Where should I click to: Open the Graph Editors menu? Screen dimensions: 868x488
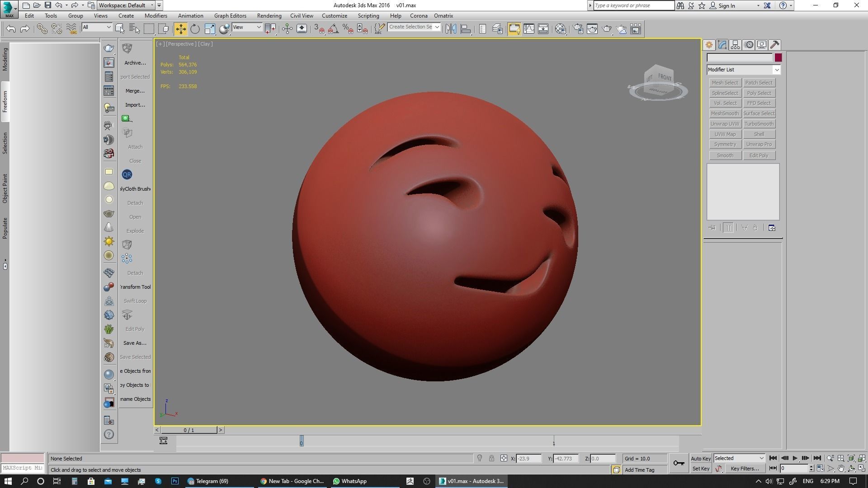click(230, 16)
